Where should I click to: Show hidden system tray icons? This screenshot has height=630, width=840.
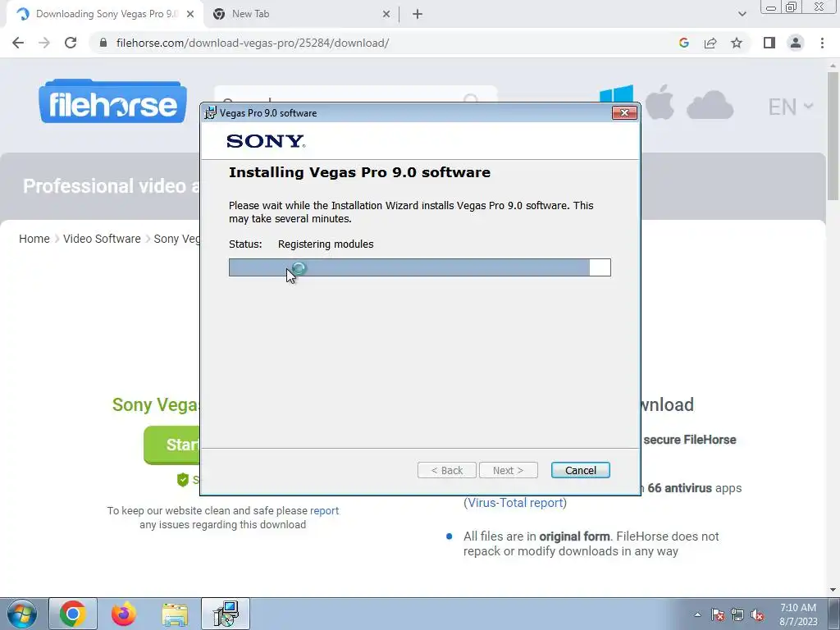[x=697, y=614]
